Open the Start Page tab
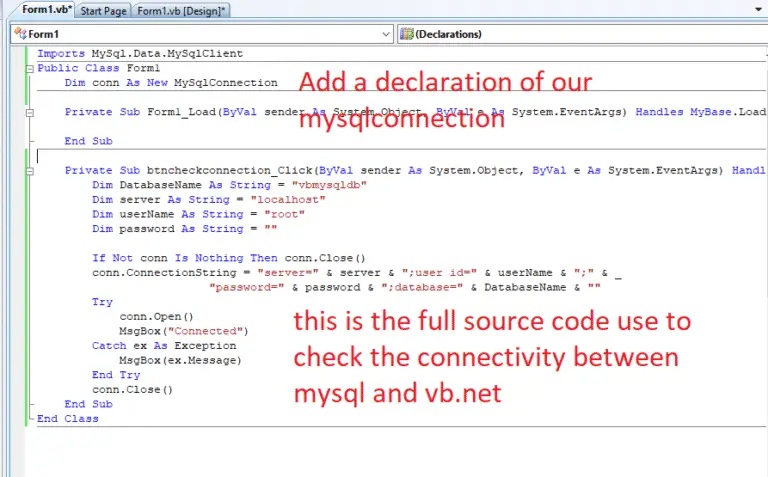 103,10
